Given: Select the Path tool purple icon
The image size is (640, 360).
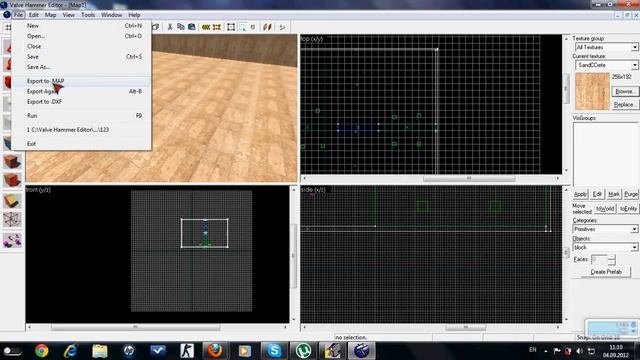Looking at the screenshot, I should tap(11, 240).
